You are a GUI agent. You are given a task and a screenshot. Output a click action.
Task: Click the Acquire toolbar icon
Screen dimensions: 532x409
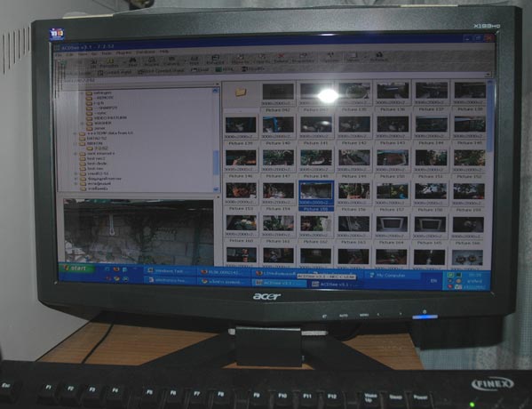152,61
